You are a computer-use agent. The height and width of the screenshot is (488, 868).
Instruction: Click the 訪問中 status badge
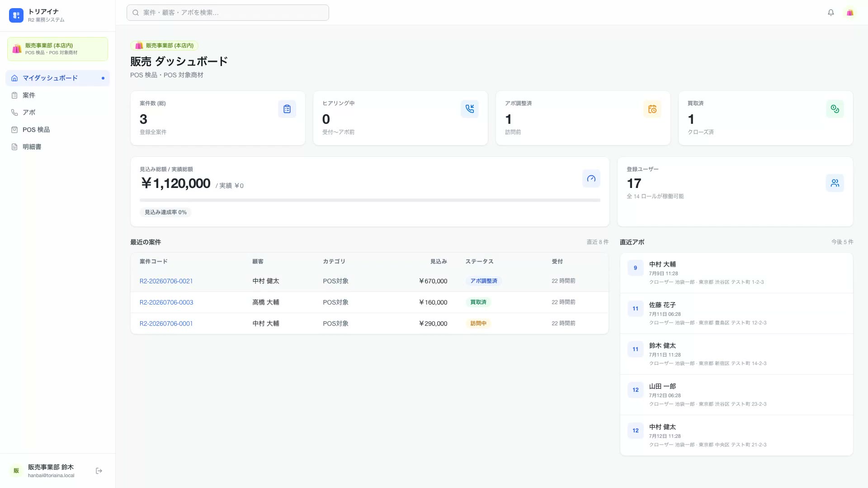pos(478,324)
